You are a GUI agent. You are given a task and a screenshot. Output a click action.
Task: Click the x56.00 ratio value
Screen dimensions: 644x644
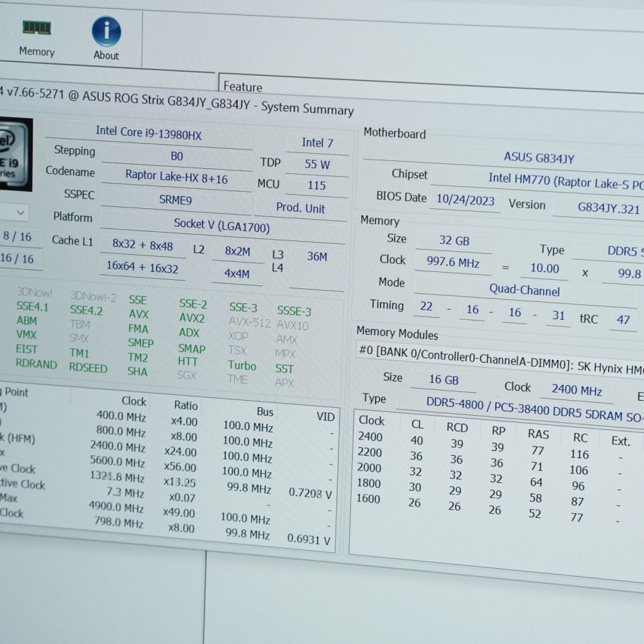click(180, 467)
